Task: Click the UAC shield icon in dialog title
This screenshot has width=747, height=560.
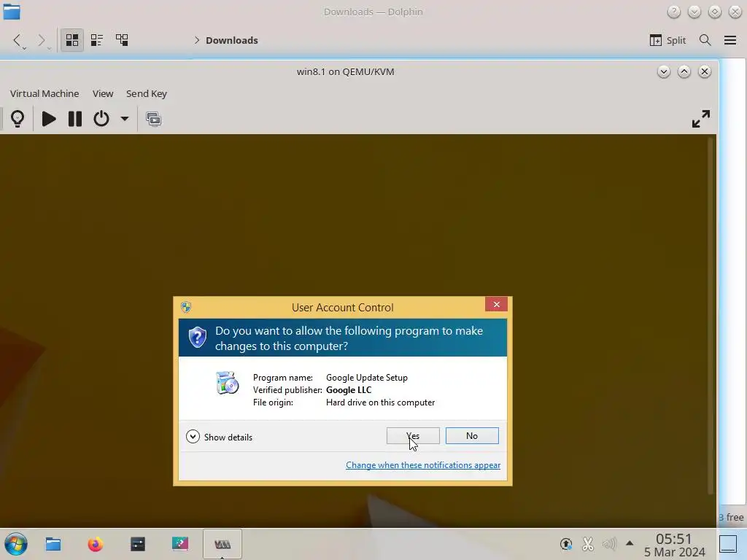Action: [186, 307]
